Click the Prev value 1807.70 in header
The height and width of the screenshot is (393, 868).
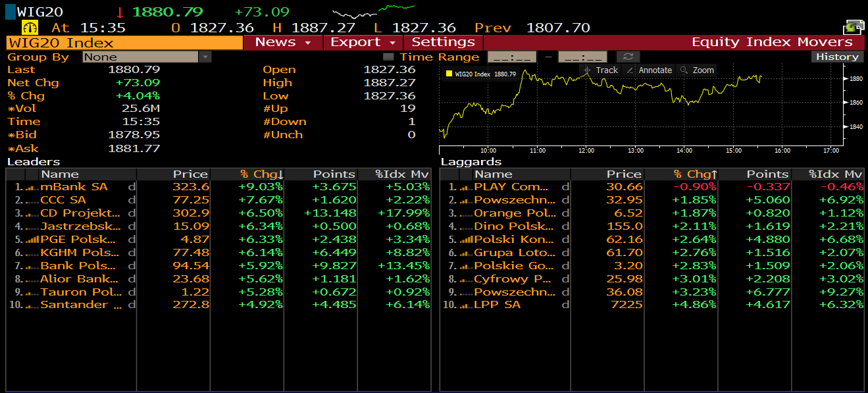point(558,28)
